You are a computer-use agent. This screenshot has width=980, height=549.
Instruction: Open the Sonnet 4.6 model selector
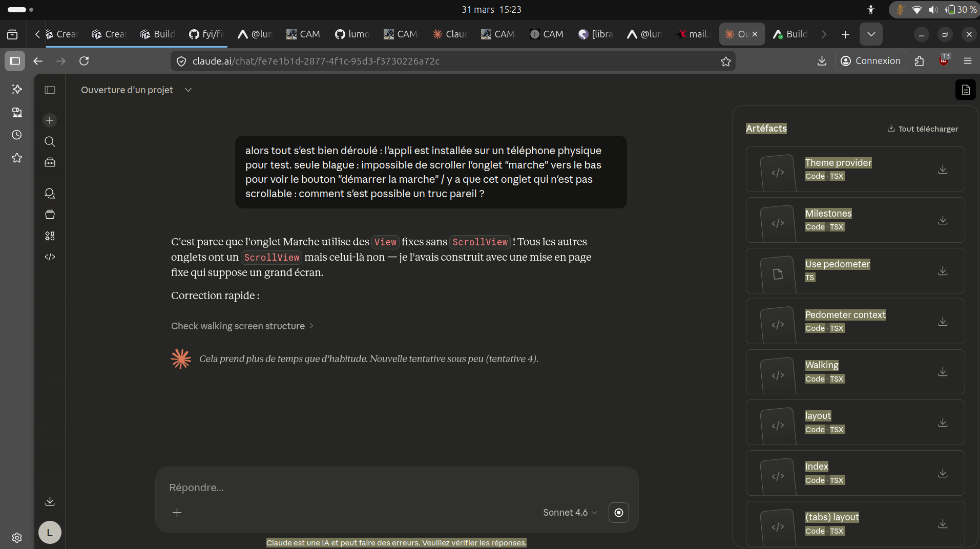[570, 513]
